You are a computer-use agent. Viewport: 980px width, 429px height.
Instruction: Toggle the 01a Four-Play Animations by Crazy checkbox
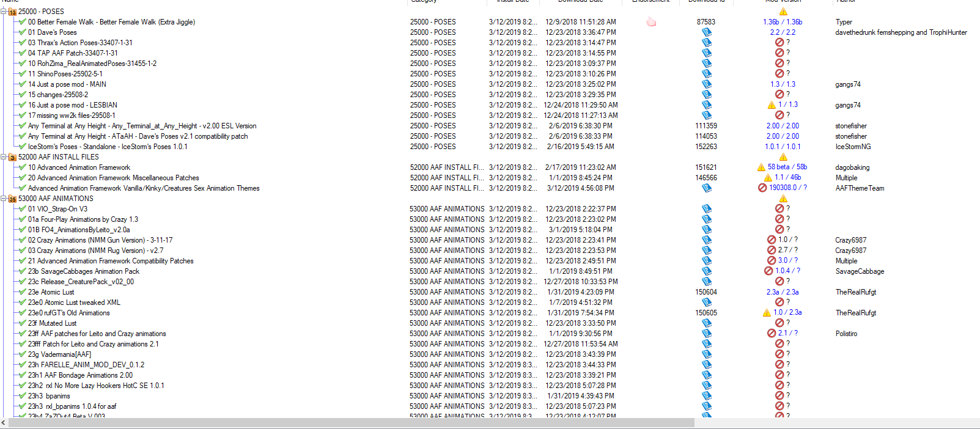pyautogui.click(x=23, y=219)
